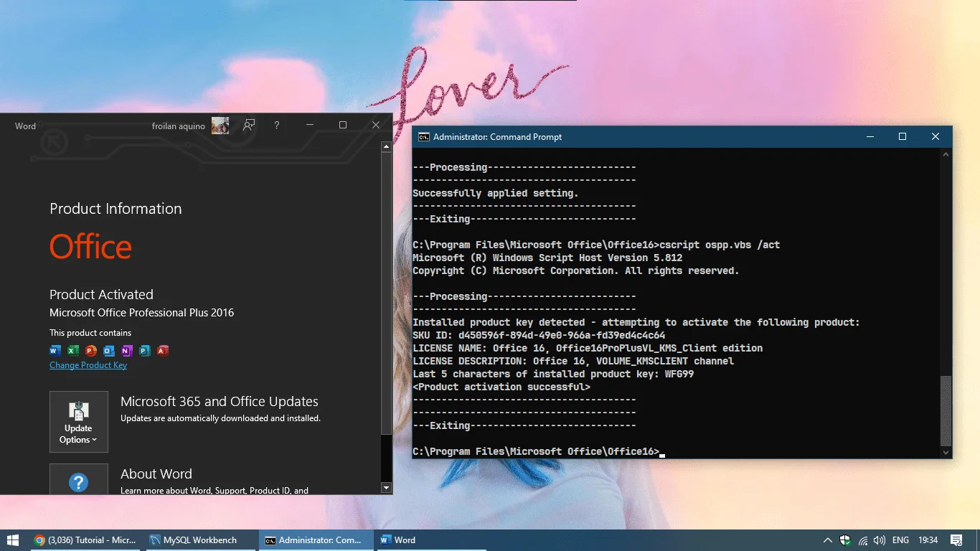Click Word window scrollbar down arrow
The width and height of the screenshot is (980, 551).
386,488
